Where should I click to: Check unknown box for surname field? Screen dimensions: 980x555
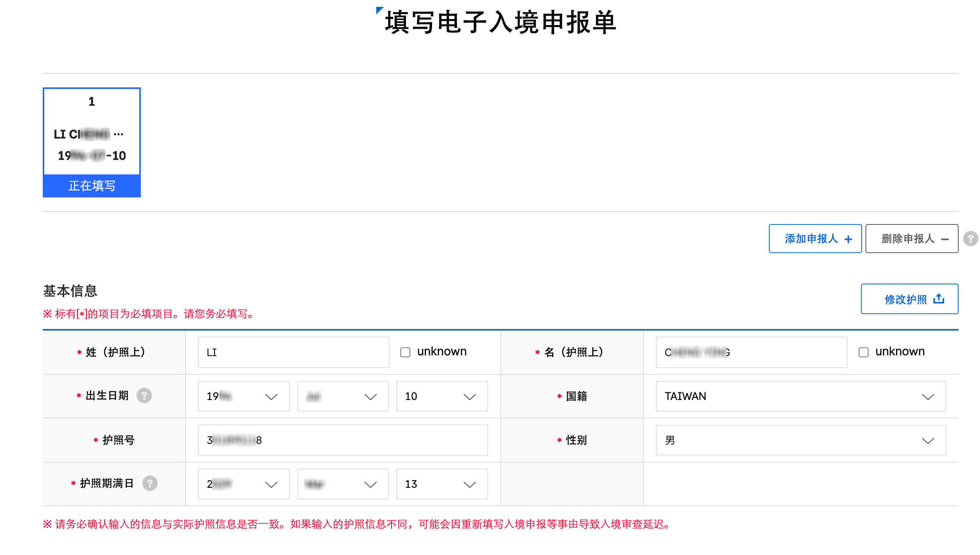(405, 352)
